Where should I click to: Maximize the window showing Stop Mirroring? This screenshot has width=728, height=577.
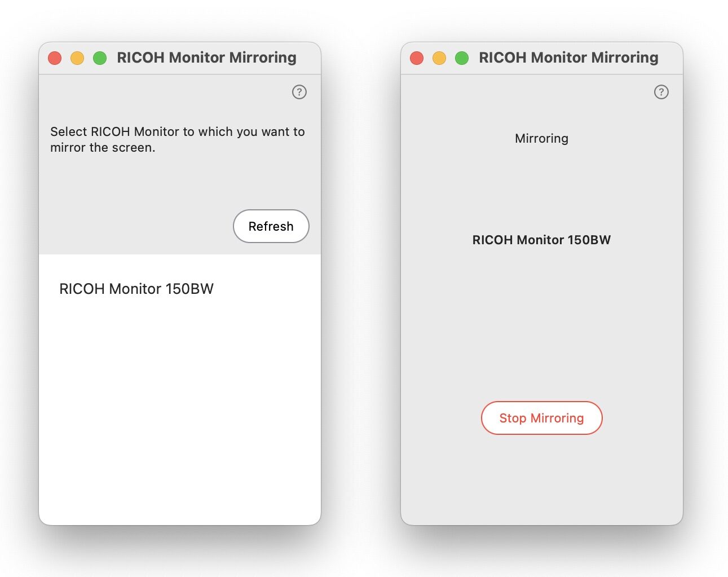[462, 58]
